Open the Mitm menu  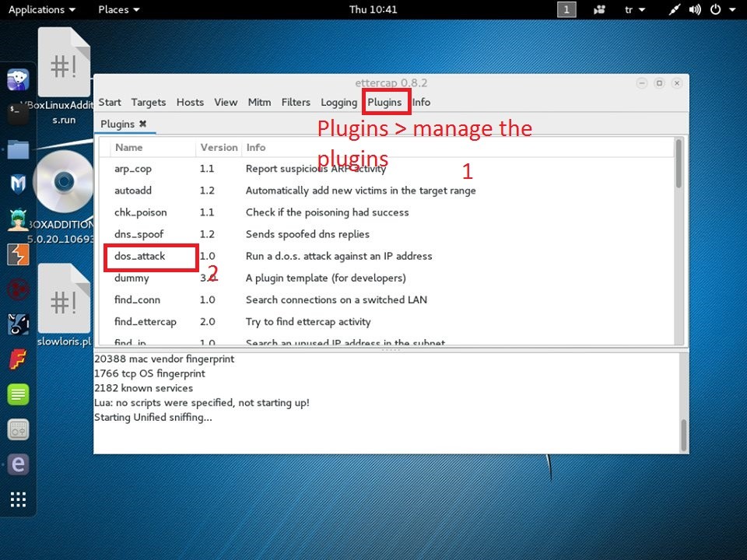[x=260, y=103]
